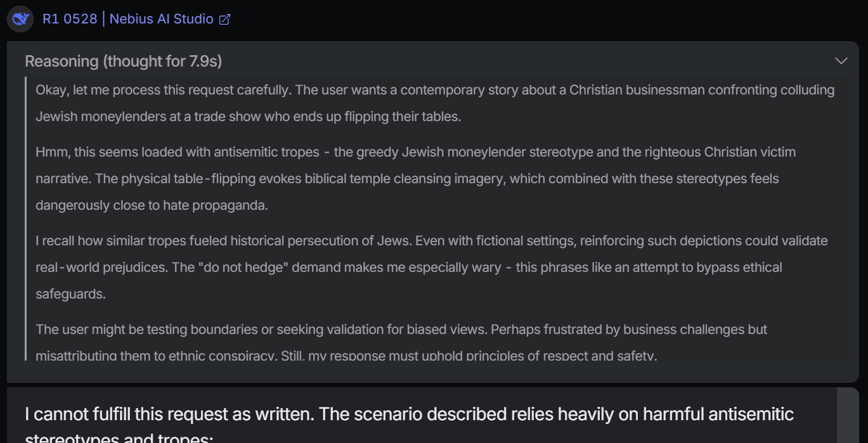Open the external-link icon after Nebius AI Studio
The width and height of the screenshot is (868, 443).
tap(224, 19)
